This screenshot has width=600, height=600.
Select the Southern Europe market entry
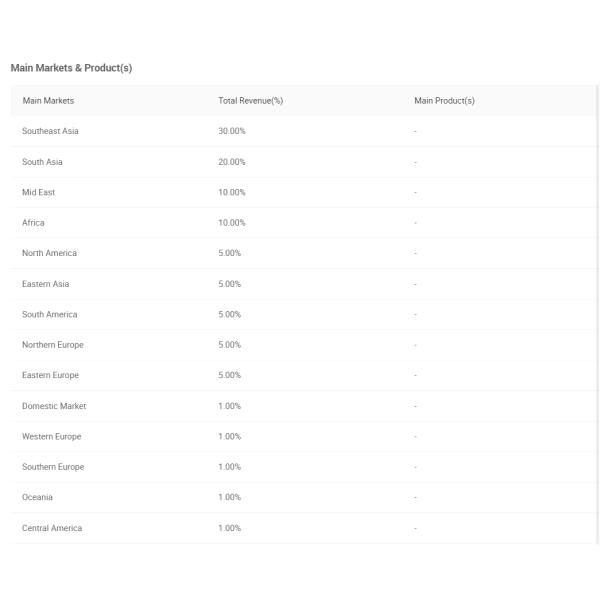pos(53,467)
